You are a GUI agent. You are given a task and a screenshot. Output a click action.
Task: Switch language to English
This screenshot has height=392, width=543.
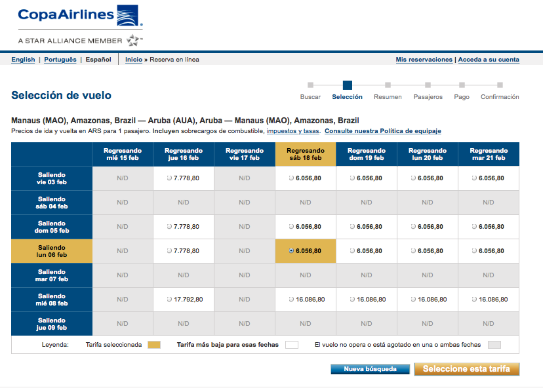(x=23, y=60)
